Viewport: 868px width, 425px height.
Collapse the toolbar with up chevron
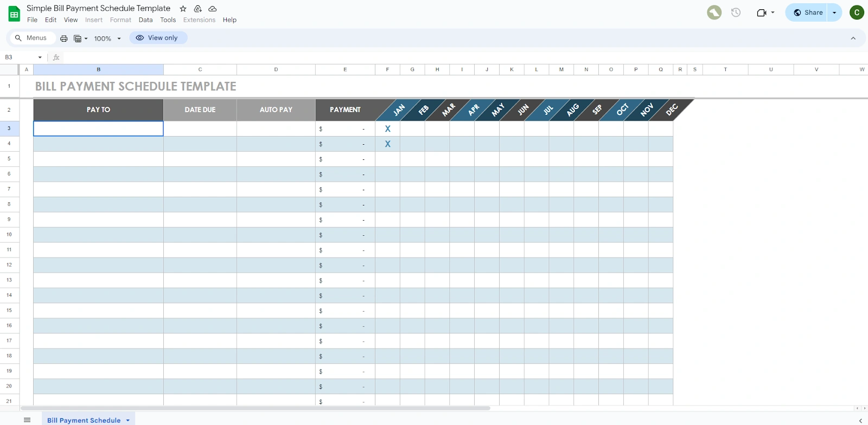[853, 38]
